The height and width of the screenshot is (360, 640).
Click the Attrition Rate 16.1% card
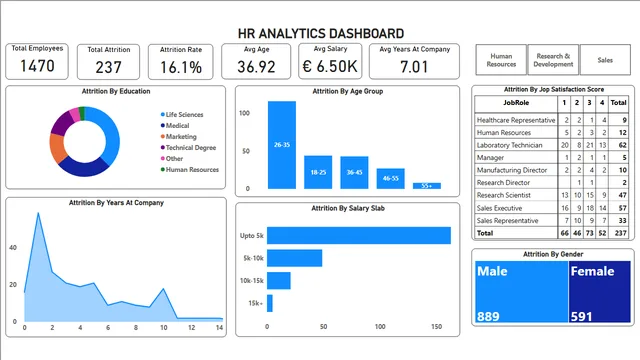point(180,62)
